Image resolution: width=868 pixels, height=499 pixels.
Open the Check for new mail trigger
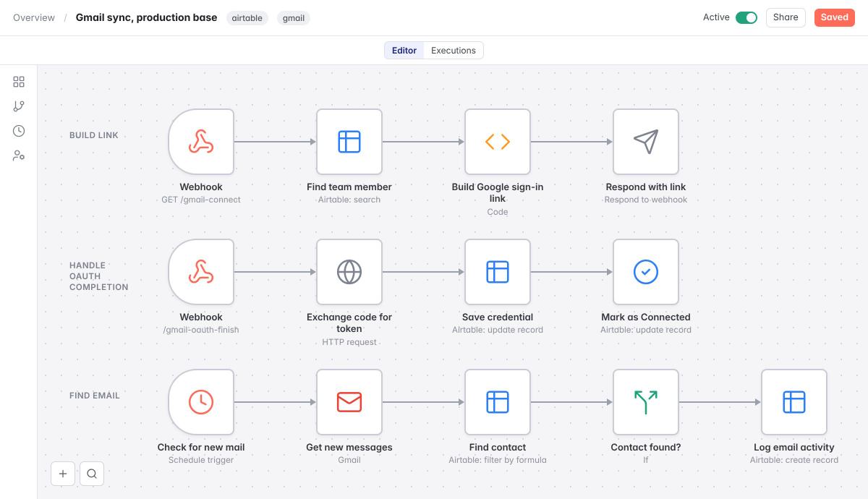[x=201, y=402]
